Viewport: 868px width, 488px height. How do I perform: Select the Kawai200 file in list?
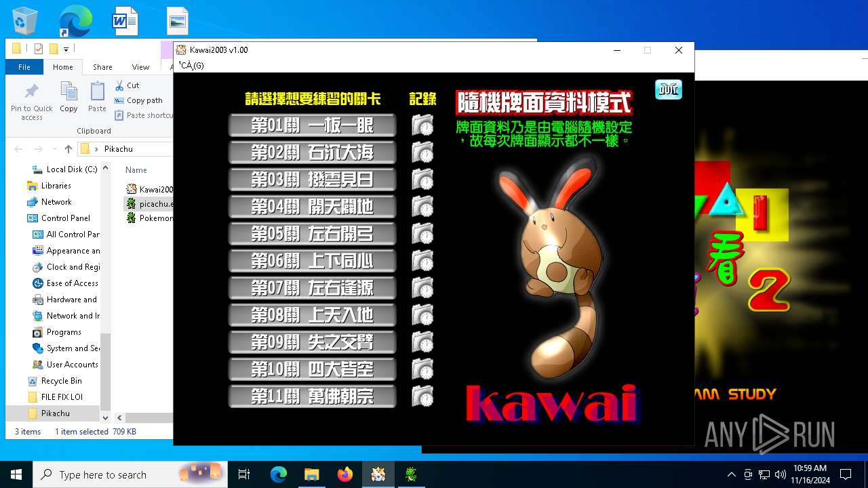coord(149,190)
